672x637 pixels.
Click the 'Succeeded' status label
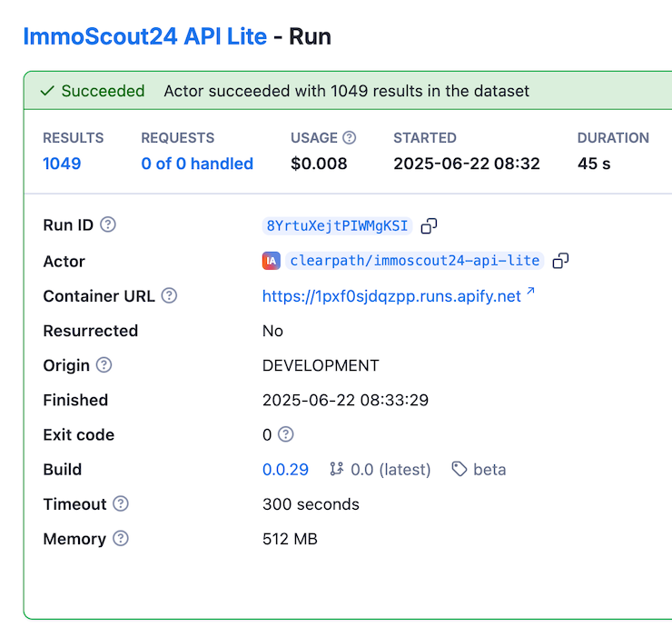[x=103, y=91]
